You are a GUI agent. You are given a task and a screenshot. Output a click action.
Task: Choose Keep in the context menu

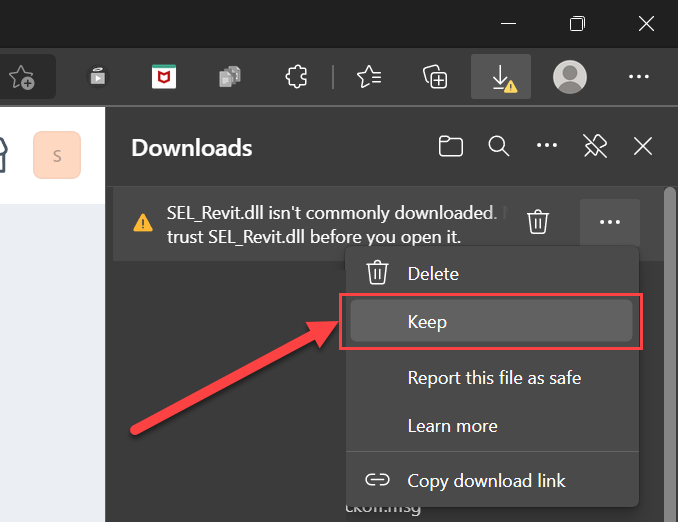pyautogui.click(x=491, y=321)
